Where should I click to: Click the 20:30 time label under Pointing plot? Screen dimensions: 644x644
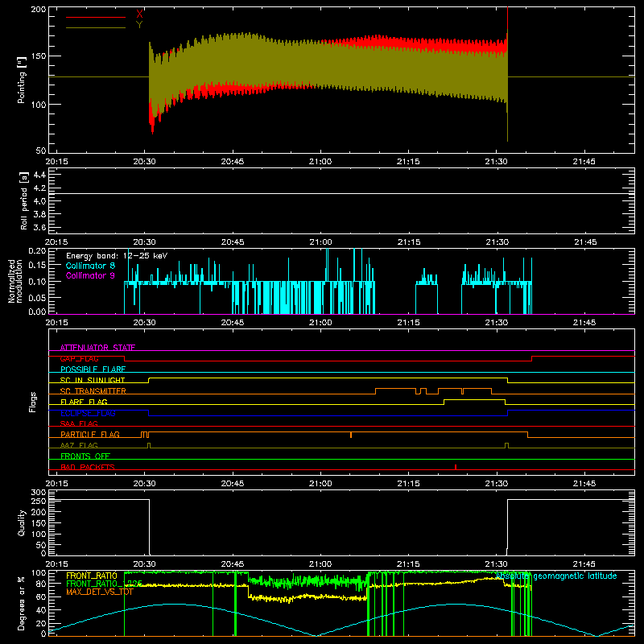[145, 162]
